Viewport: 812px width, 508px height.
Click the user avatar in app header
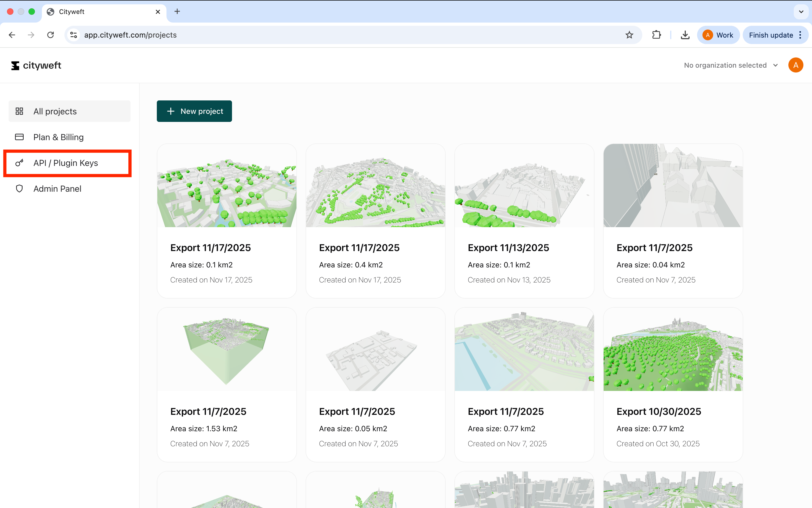pyautogui.click(x=795, y=65)
